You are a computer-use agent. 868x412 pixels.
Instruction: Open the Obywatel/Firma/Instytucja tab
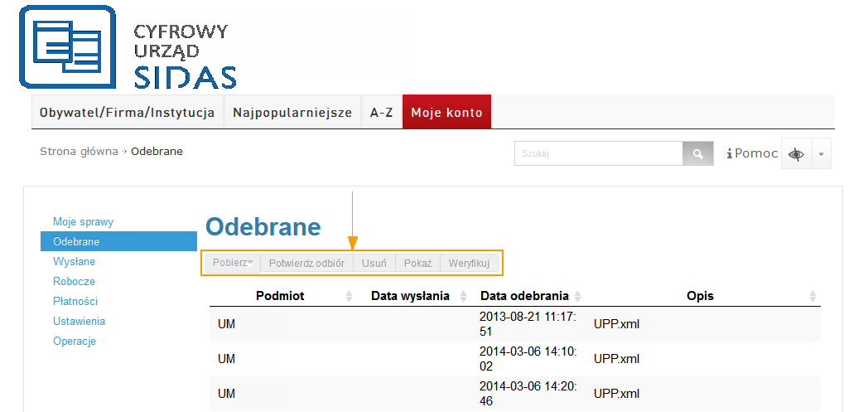128,113
